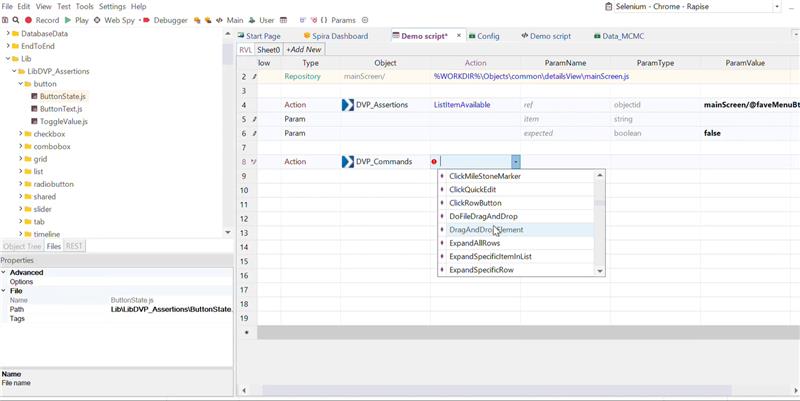Image resolution: width=800 pixels, height=401 pixels.
Task: Collapse the LibDVP_Assertions folder
Action: 14,71
